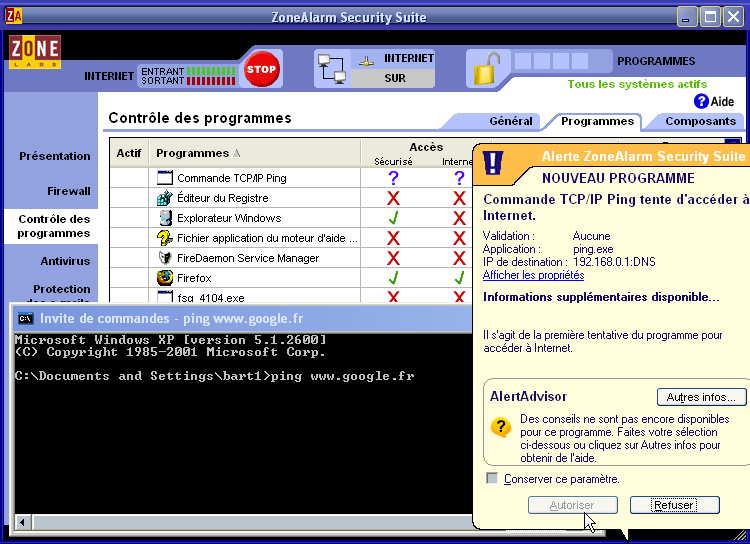Change Internet access for Firefox
The height and width of the screenshot is (544, 750).
tap(459, 278)
